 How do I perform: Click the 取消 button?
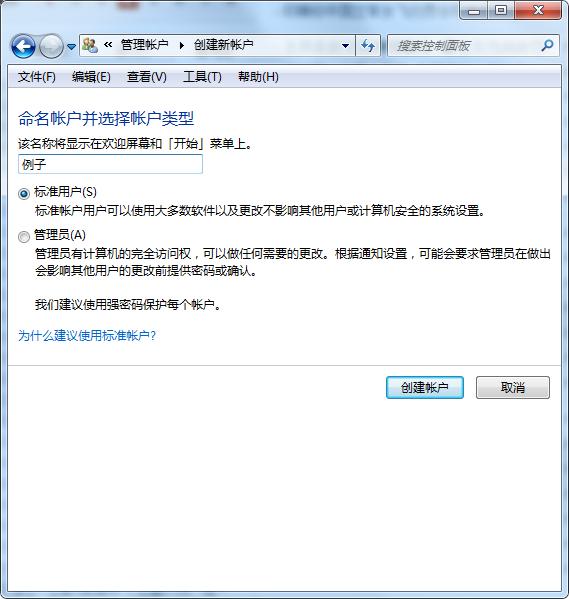512,387
